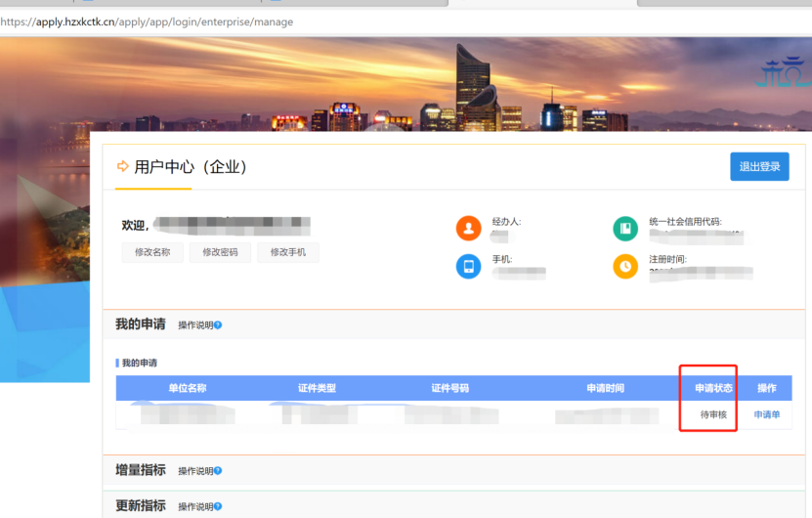Click the 申请状态 column header
Screen dimensions: 812x518
pos(713,388)
